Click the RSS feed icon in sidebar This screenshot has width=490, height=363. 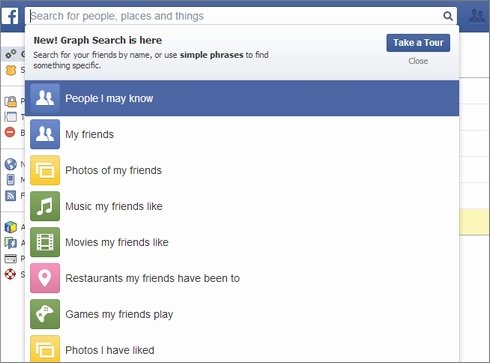(x=10, y=195)
